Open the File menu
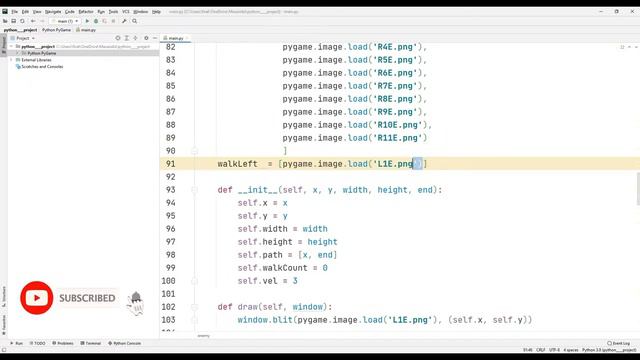This screenshot has height=360, width=640. point(14,12)
